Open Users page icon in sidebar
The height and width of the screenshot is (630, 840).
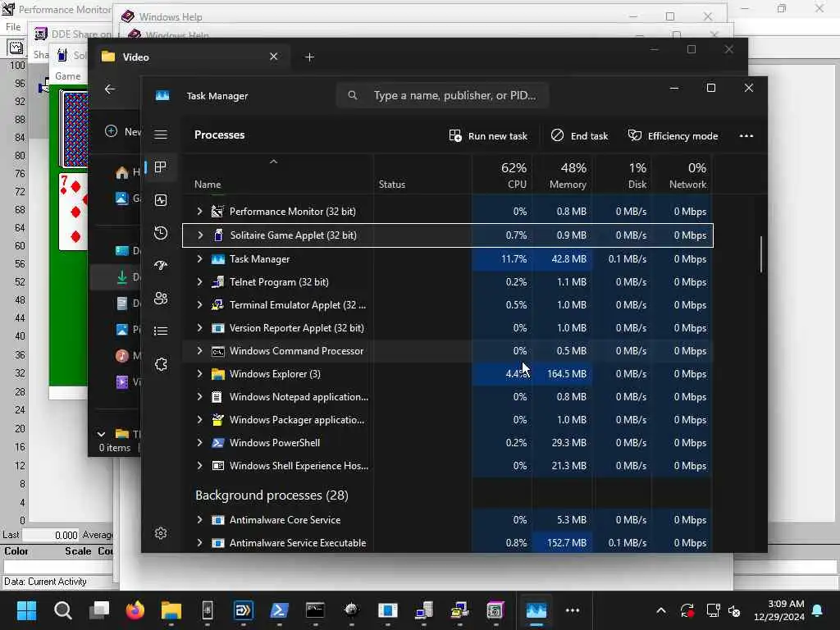pyautogui.click(x=161, y=298)
